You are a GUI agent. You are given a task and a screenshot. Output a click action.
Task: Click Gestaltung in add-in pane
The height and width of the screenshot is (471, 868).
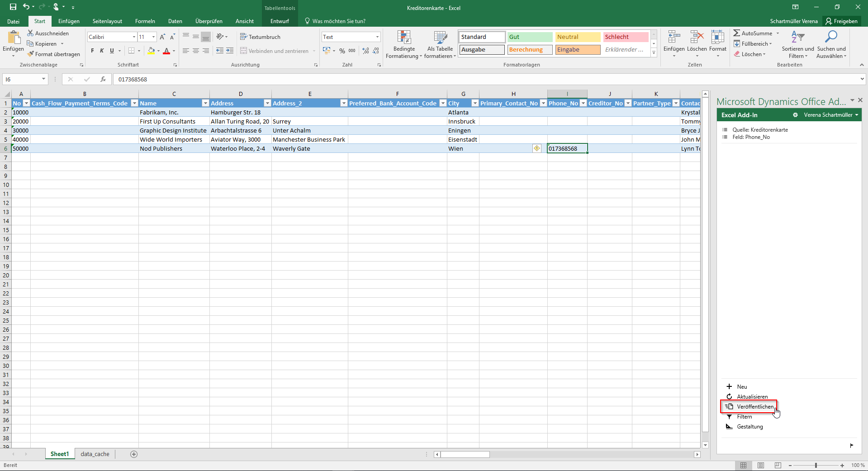(x=745, y=426)
